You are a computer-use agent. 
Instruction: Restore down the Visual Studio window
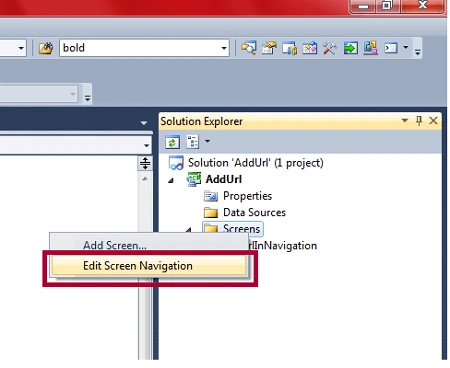(387, 5)
